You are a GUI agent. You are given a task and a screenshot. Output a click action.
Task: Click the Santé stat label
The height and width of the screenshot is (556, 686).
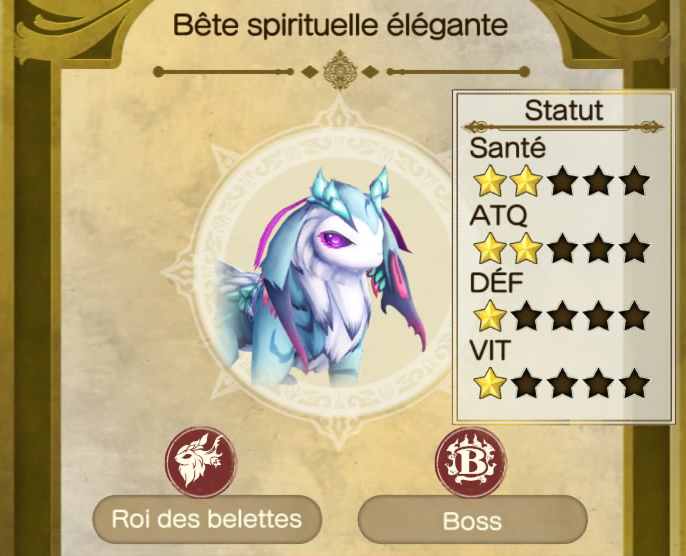click(x=507, y=147)
